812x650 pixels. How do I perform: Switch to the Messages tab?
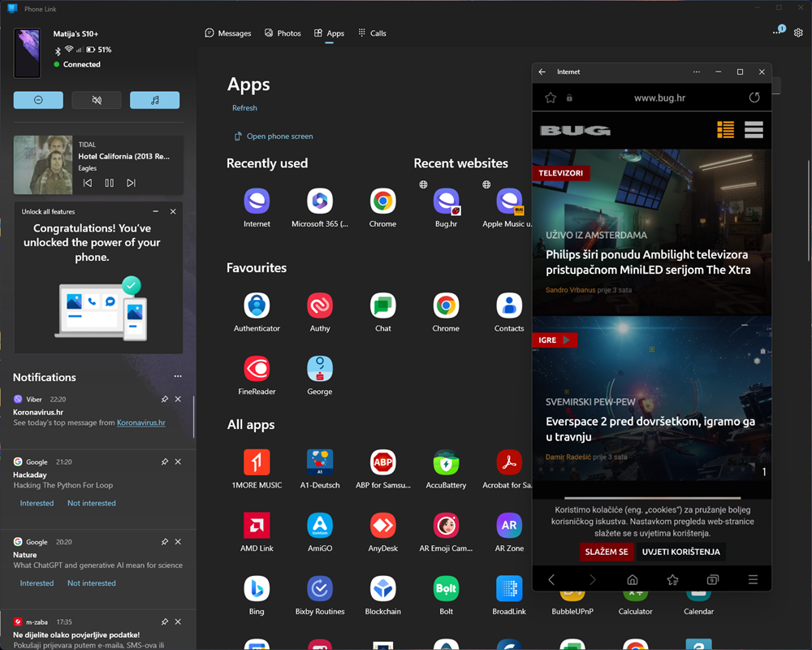click(228, 33)
